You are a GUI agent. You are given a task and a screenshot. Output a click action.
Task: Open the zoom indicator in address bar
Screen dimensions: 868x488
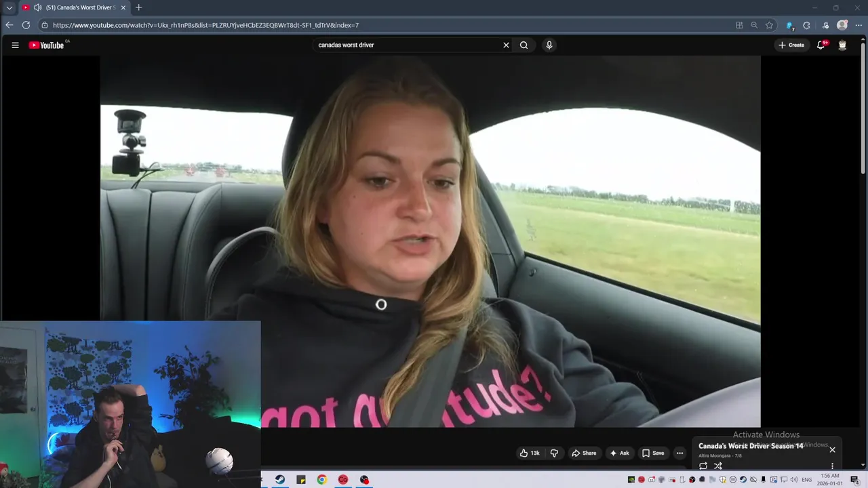[754, 25]
